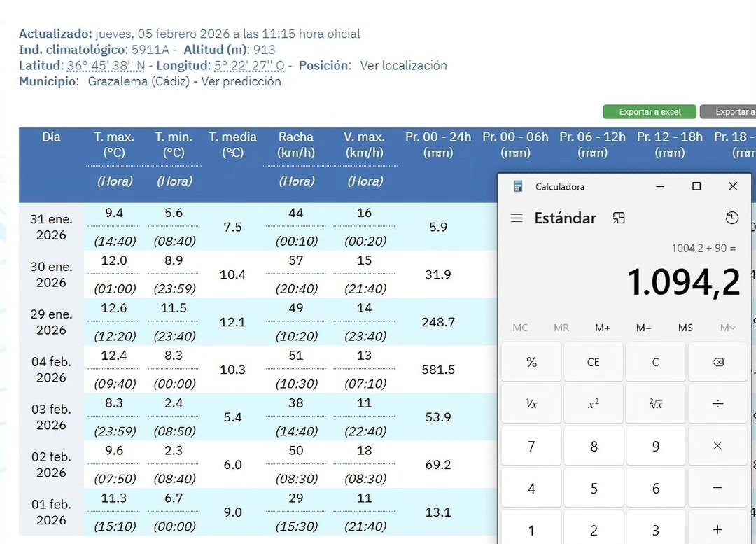Click digit 4 on Calculator
This screenshot has width=756, height=544.
(531, 488)
